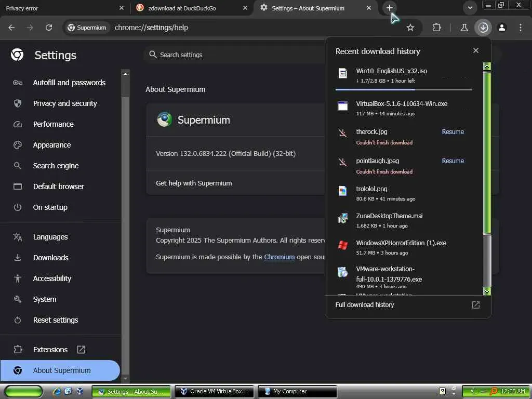Click the VMware-workstation installer icon
Image resolution: width=532 pixels, height=399 pixels.
[343, 272]
